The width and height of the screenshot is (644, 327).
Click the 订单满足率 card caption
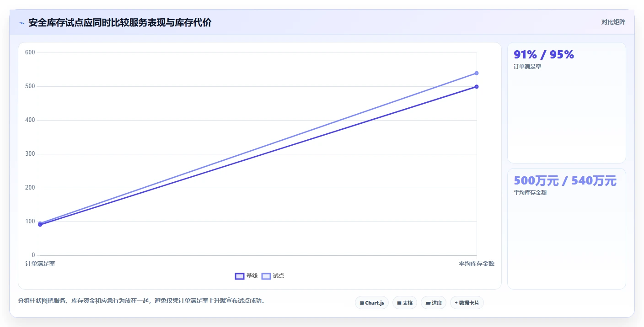pyautogui.click(x=527, y=67)
